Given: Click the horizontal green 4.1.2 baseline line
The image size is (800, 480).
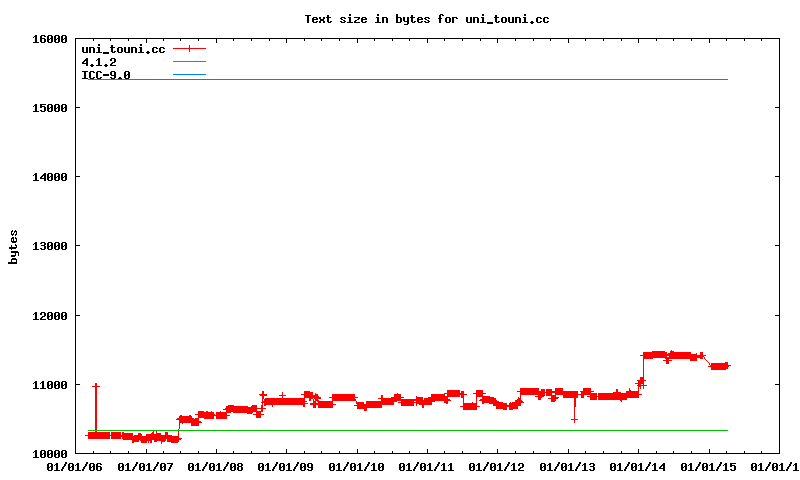Looking at the screenshot, I should [x=400, y=430].
